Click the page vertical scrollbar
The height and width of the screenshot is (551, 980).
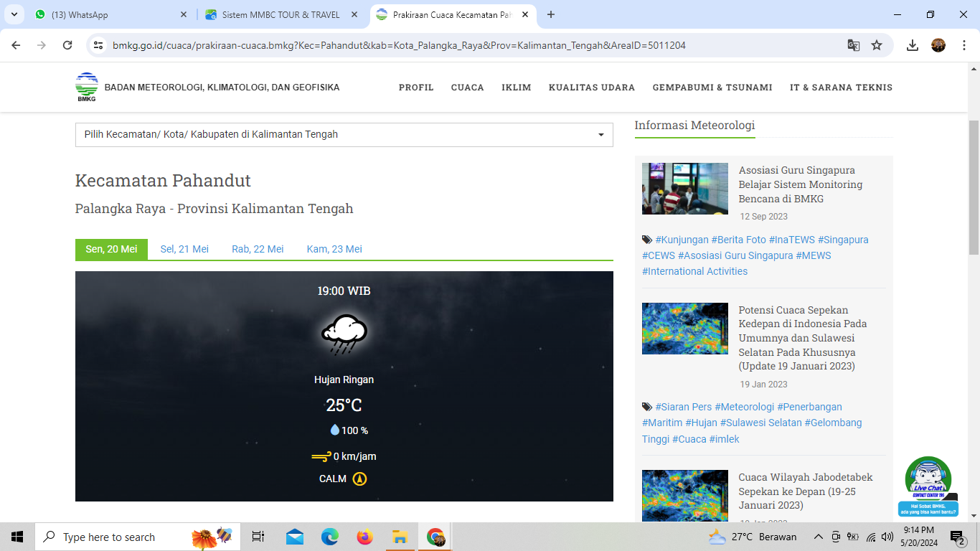974,188
